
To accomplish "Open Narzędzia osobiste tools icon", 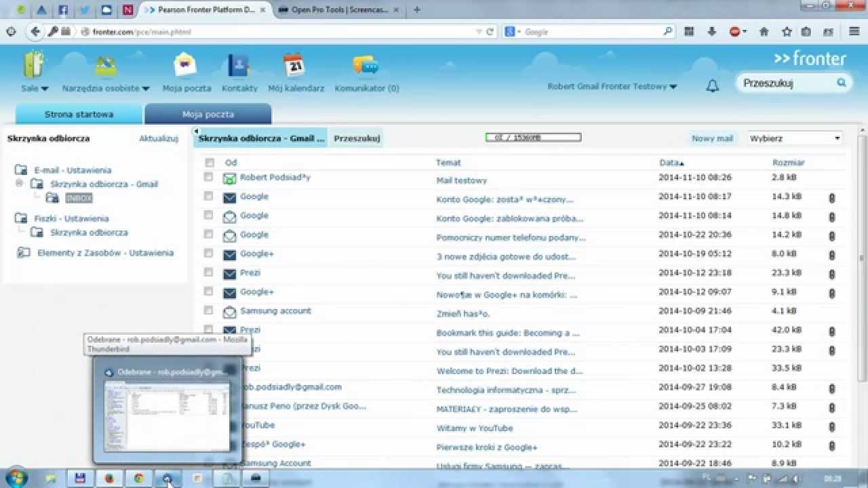I will pos(106,66).
